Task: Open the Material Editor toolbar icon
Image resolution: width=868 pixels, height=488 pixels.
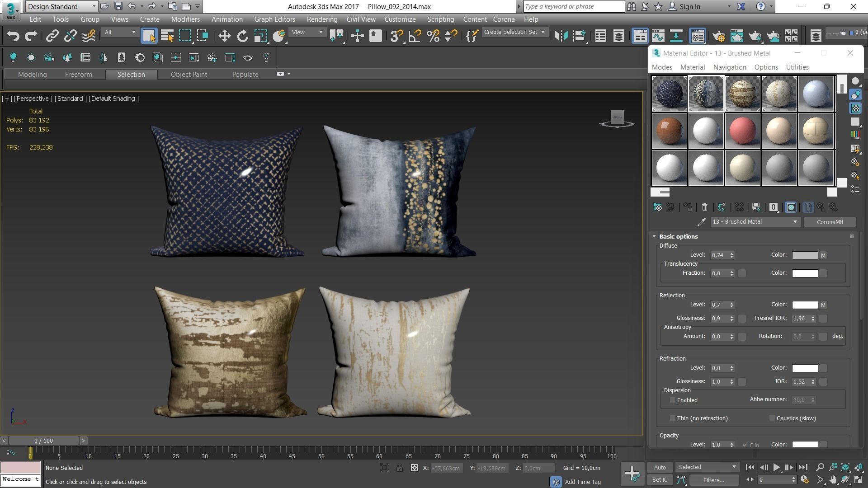Action: 698,36
